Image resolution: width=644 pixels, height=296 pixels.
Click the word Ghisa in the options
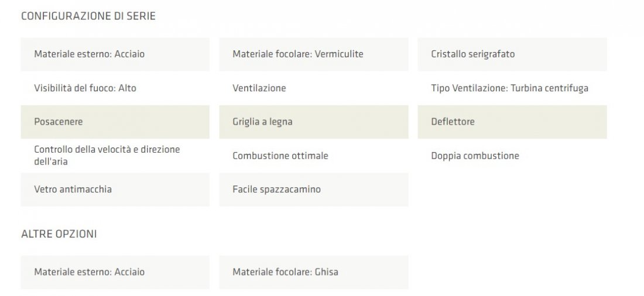326,272
